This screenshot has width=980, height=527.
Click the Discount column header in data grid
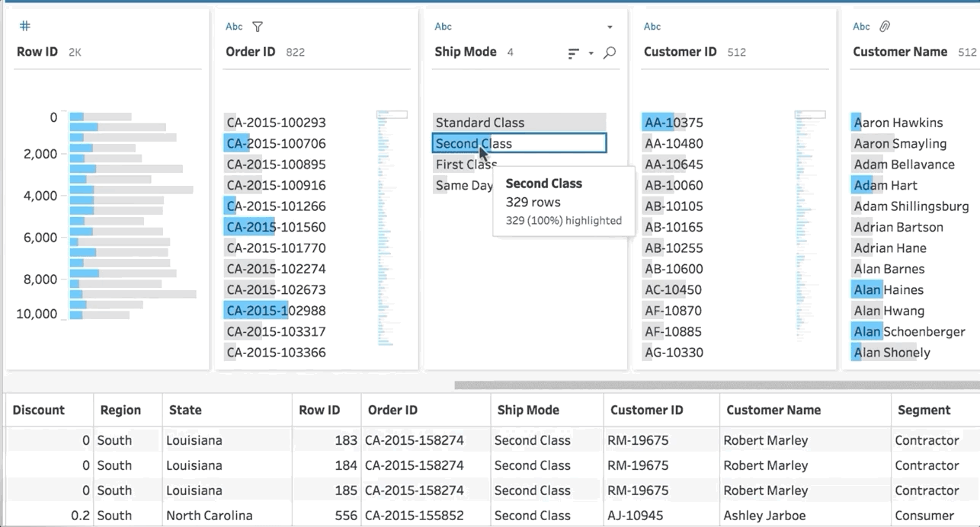coord(39,410)
